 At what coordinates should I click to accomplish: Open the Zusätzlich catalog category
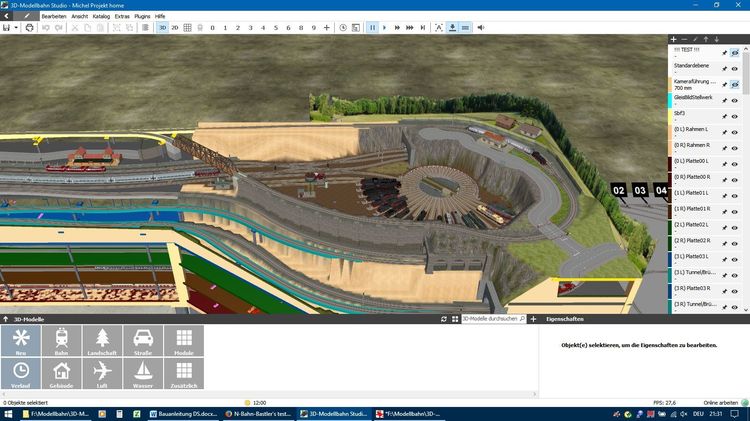coord(184,374)
